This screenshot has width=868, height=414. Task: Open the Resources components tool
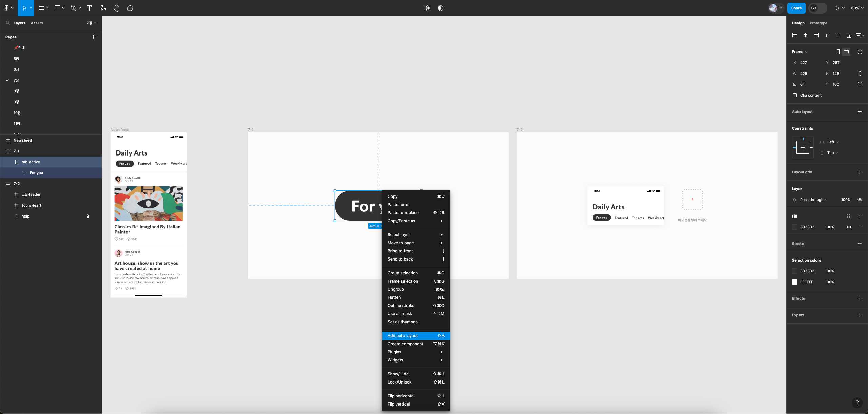coord(103,8)
